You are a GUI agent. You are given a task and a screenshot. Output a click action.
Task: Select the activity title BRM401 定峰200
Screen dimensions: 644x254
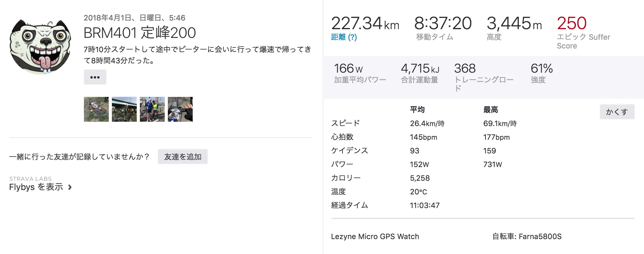point(140,33)
